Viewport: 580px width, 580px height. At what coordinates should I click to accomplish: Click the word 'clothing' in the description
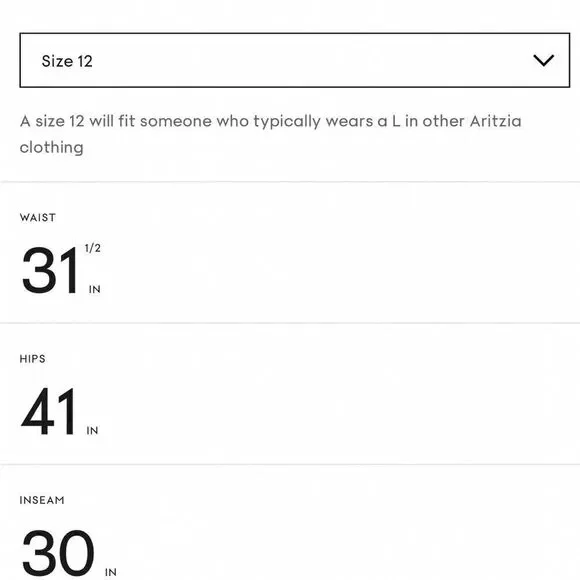click(x=51, y=147)
